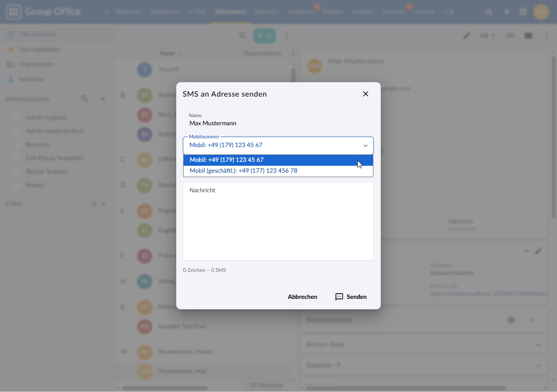Switch to the Kalender tab
The height and width of the screenshot is (392, 557).
[x=267, y=12]
